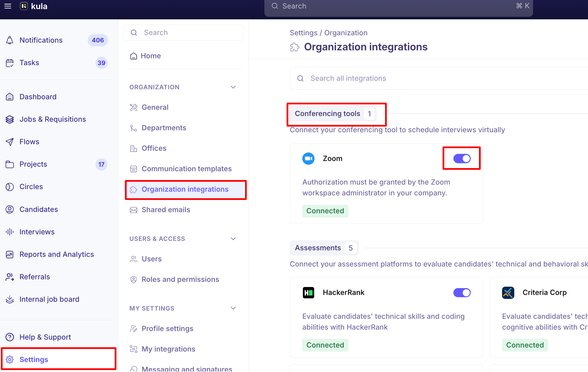This screenshot has width=588, height=372.
Task: Select Organization integrations in sidebar
Action: pyautogui.click(x=186, y=189)
